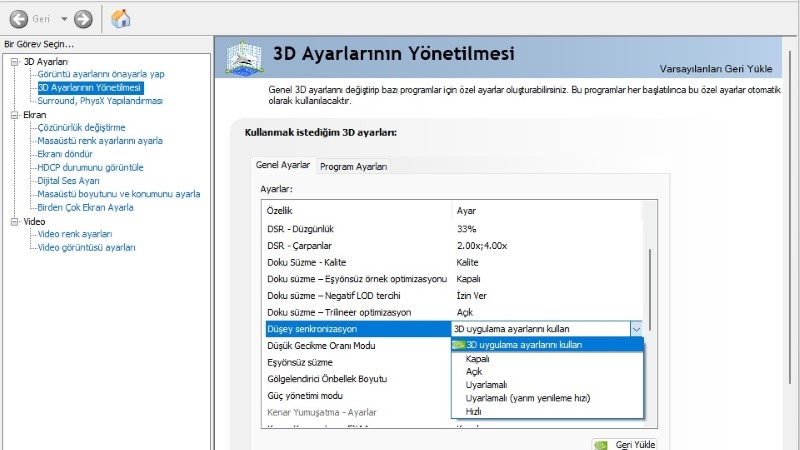The height and width of the screenshot is (450, 800).
Task: Click the Home icon in toolbar
Action: pyautogui.click(x=121, y=19)
